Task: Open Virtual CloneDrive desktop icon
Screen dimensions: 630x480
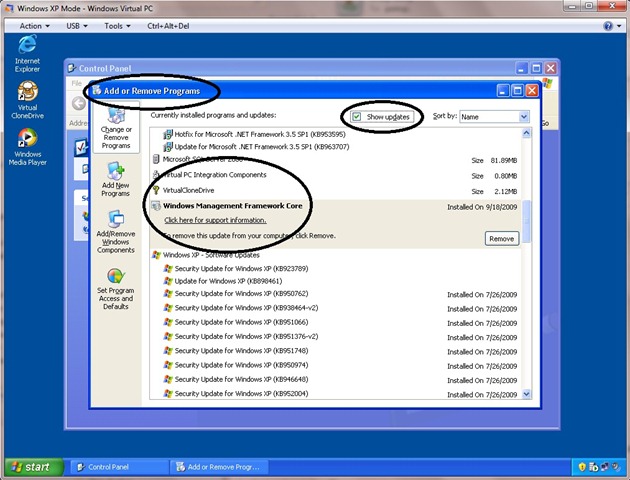Action: (x=27, y=100)
